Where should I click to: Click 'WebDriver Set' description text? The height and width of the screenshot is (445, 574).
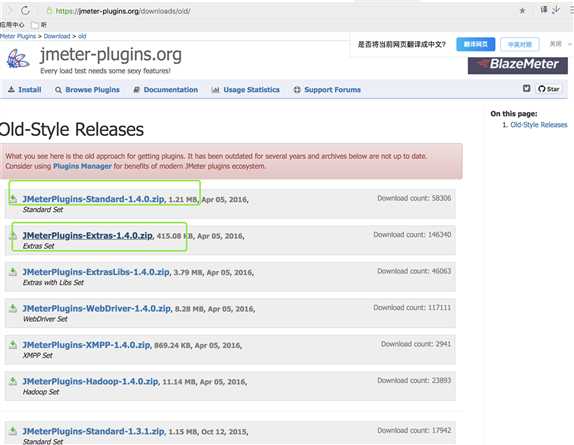point(45,319)
